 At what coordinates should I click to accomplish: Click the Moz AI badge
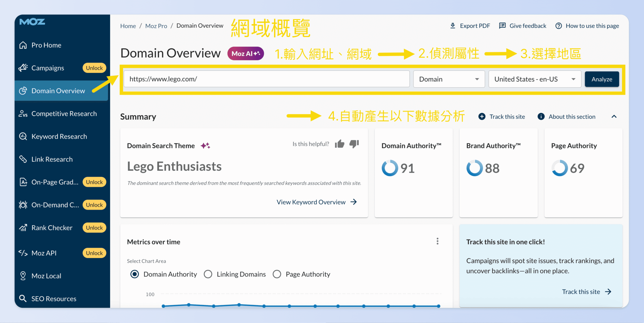245,53
